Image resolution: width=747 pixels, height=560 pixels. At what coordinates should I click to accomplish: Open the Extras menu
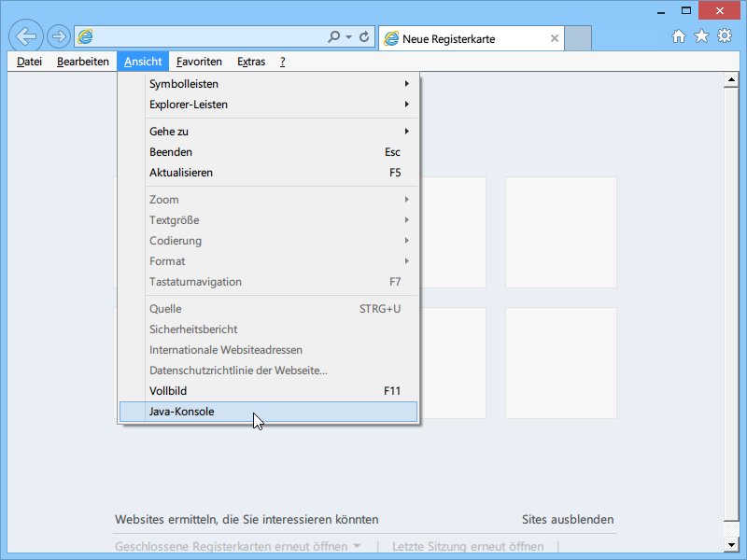pyautogui.click(x=251, y=62)
